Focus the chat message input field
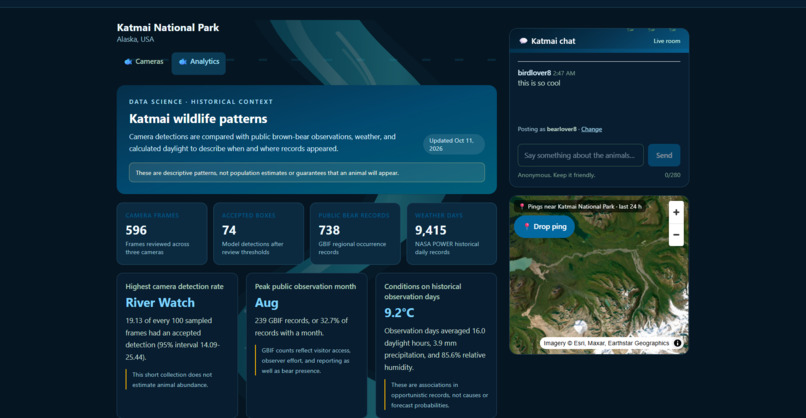 (x=580, y=155)
